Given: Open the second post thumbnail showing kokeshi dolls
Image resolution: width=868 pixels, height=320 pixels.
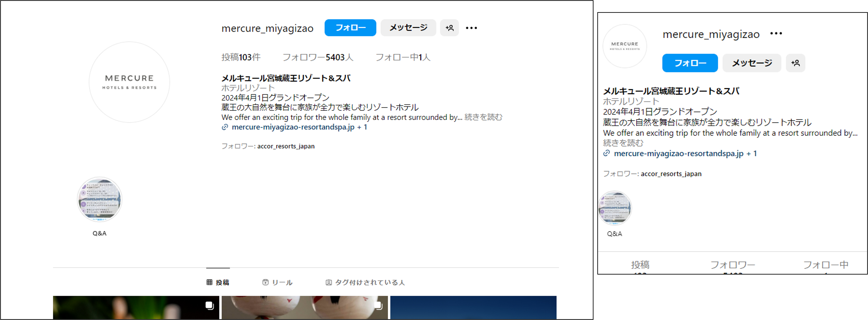Looking at the screenshot, I should [305, 308].
